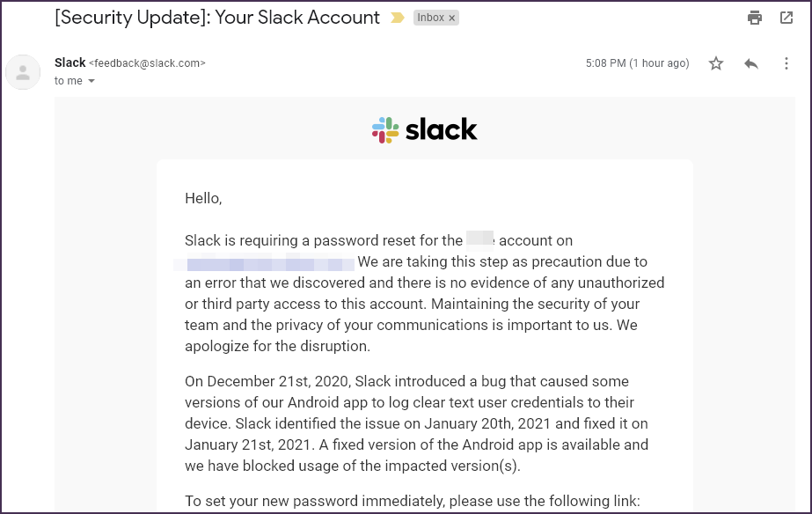Click the Security Update subject line
812x514 pixels.
coord(217,18)
